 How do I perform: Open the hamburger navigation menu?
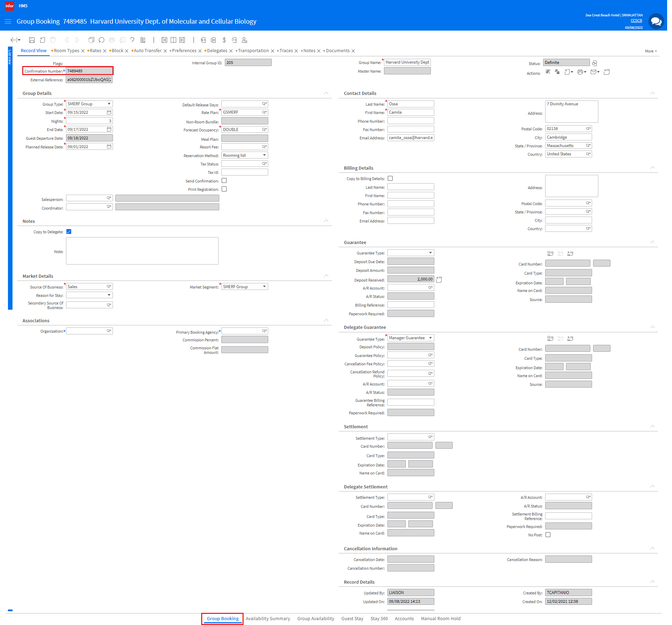pyautogui.click(x=8, y=22)
